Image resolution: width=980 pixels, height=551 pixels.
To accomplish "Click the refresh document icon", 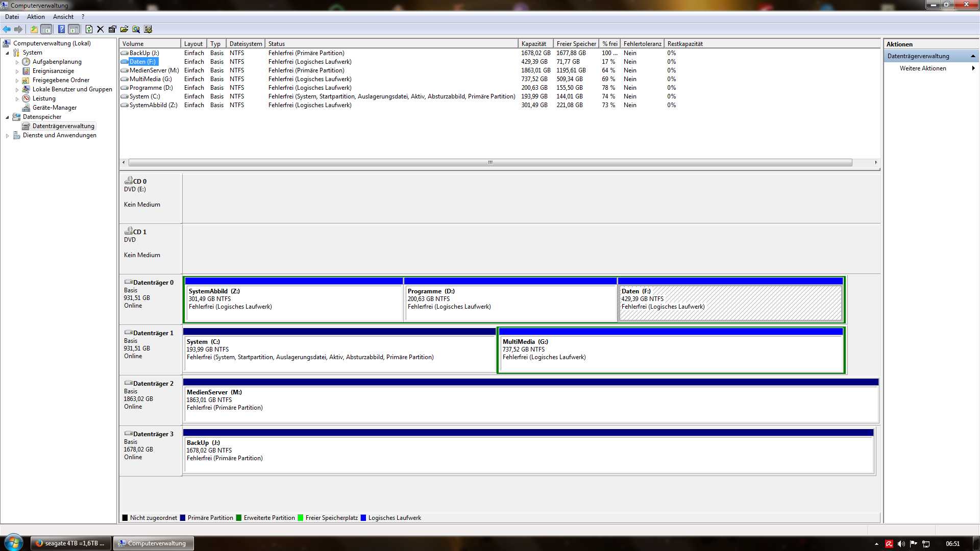I will (89, 29).
